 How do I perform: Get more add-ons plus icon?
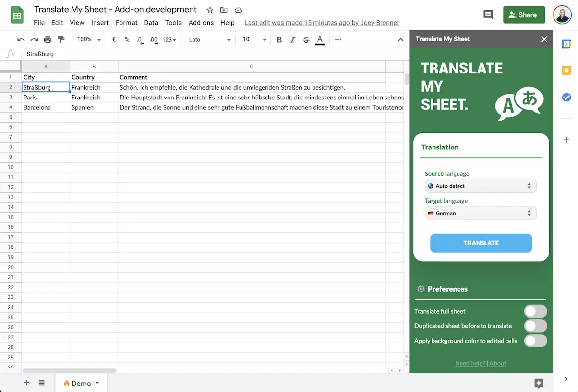click(566, 140)
